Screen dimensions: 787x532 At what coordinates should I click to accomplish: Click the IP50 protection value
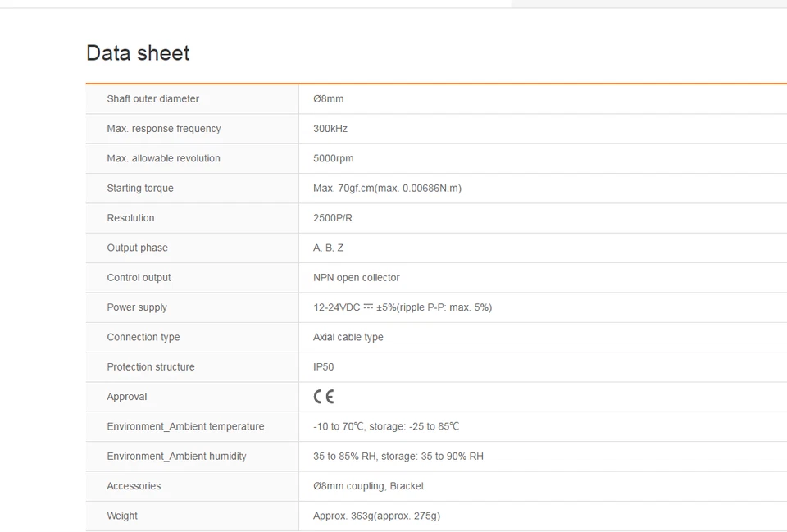(323, 367)
